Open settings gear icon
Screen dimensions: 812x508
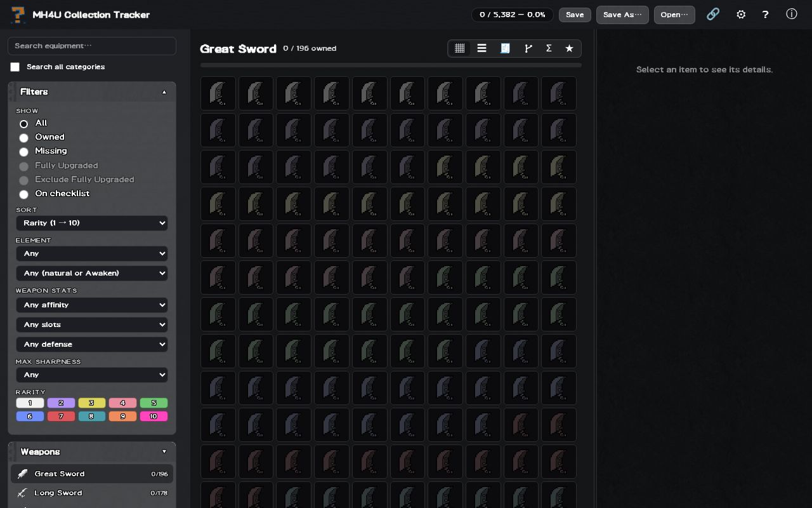(x=741, y=14)
